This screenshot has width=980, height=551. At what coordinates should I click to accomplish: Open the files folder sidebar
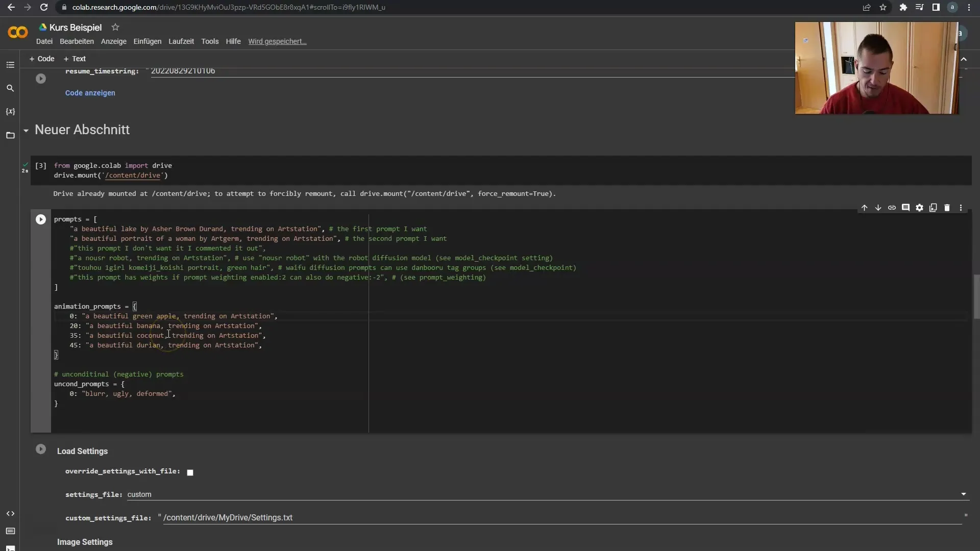10,135
